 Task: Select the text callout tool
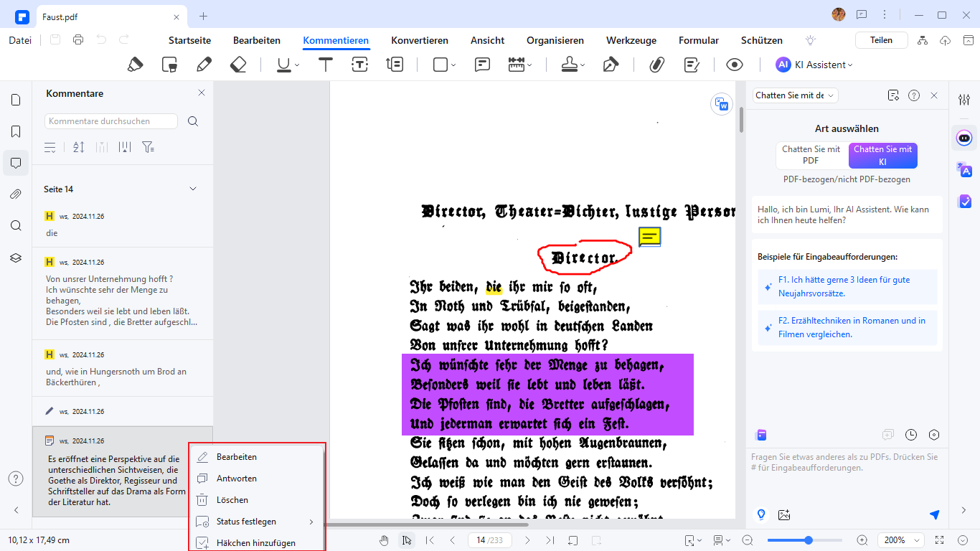pyautogui.click(x=395, y=65)
